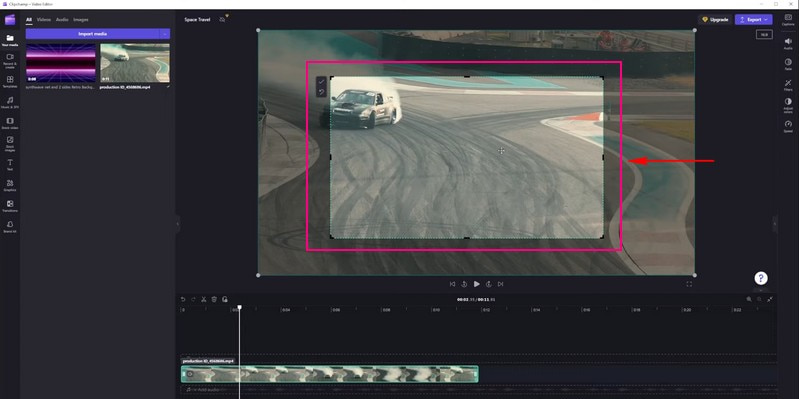Change the 16:9 aspect ratio
The height and width of the screenshot is (399, 799).
point(764,35)
